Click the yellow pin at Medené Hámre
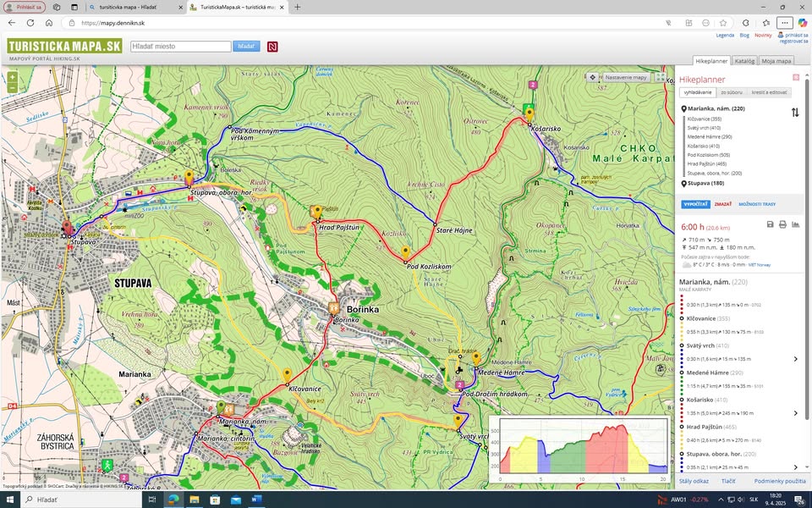 click(476, 358)
